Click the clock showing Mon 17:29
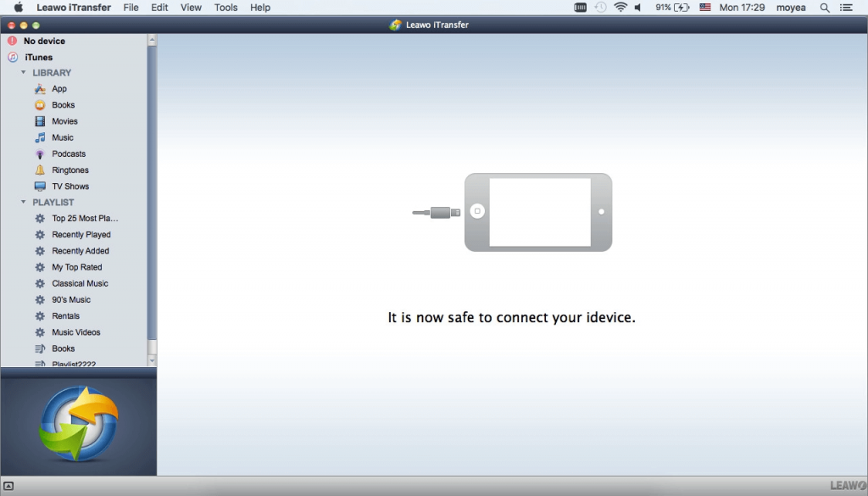Image resolution: width=868 pixels, height=496 pixels. point(742,8)
